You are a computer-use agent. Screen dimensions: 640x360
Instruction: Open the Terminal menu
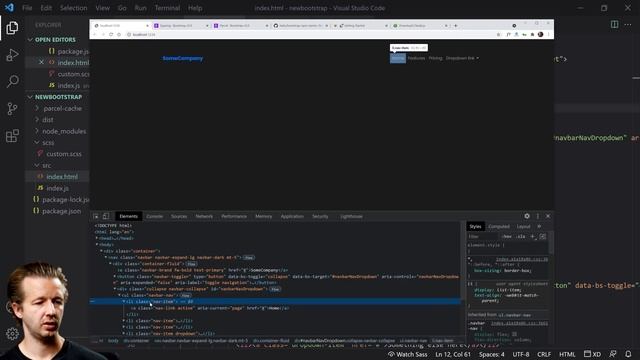coord(167,8)
